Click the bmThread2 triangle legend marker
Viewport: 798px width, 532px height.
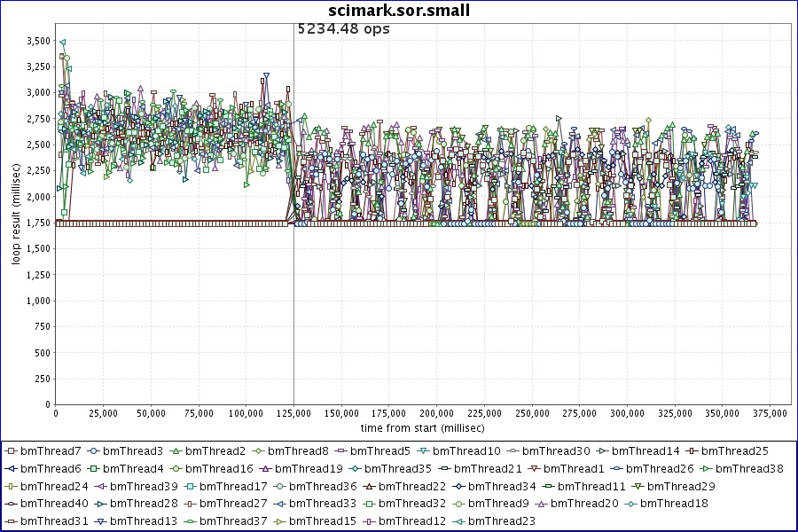click(176, 451)
